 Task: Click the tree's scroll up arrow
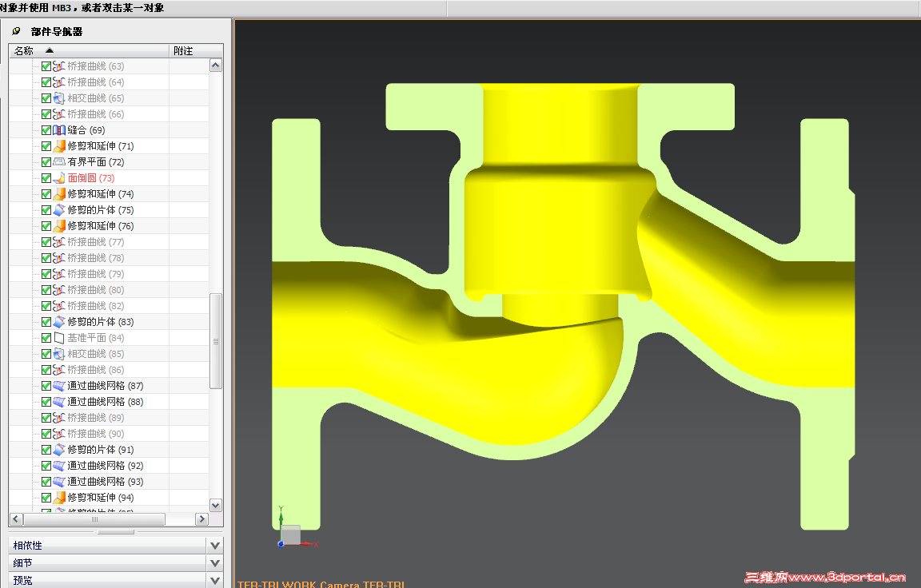point(216,66)
